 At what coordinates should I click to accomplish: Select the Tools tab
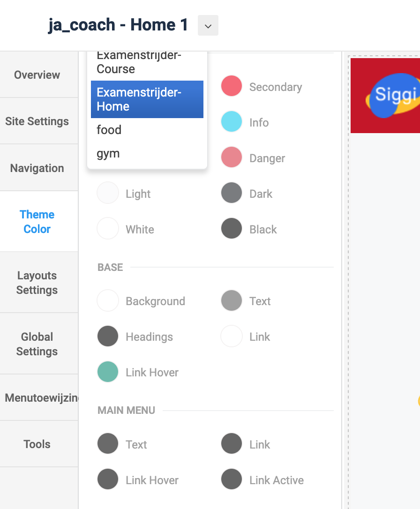tap(37, 444)
